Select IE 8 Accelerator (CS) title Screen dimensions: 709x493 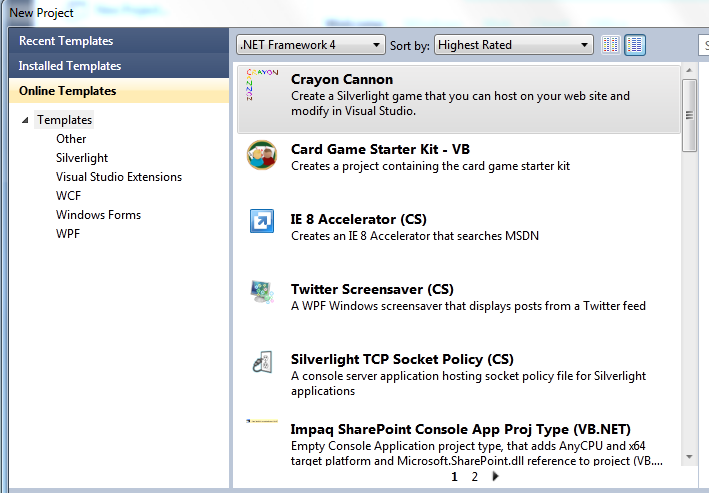(359, 219)
